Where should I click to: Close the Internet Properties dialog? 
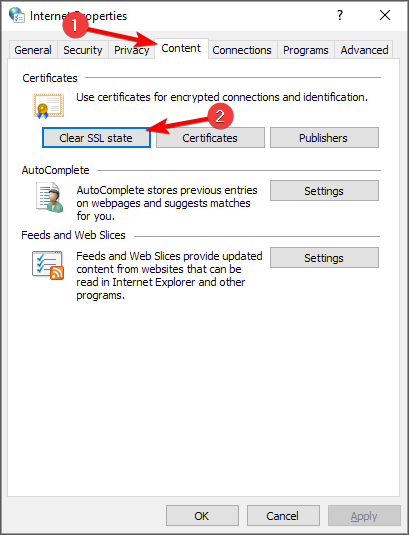pyautogui.click(x=385, y=15)
